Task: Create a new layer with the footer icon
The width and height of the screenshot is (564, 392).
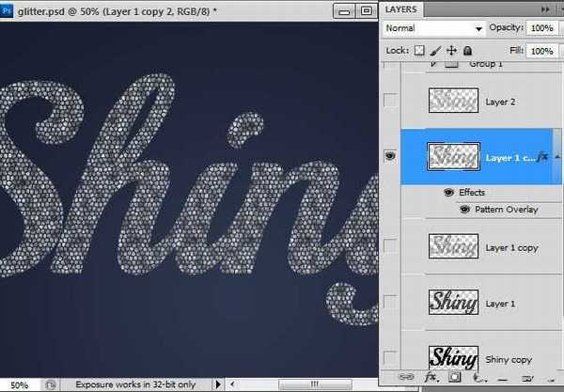Action: coord(527,378)
